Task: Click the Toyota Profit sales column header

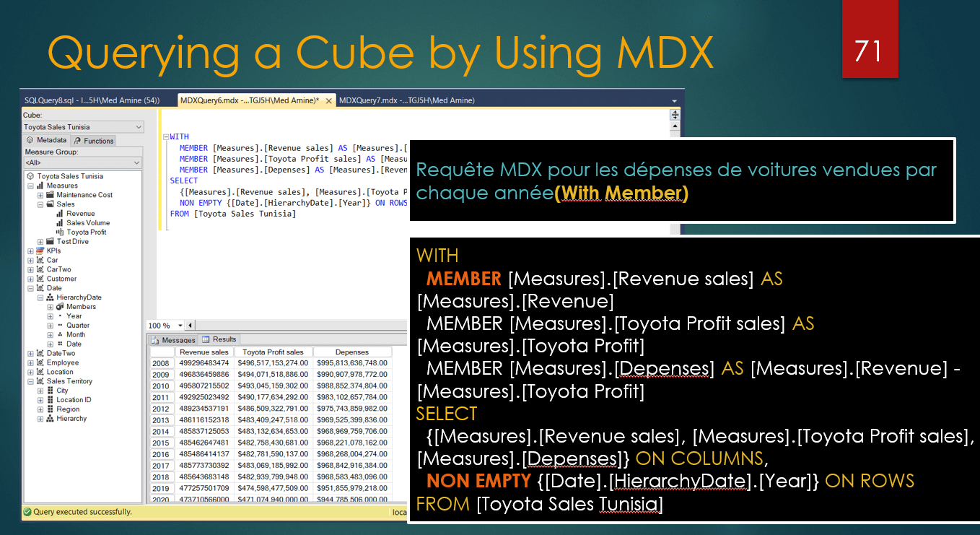Action: (x=273, y=352)
